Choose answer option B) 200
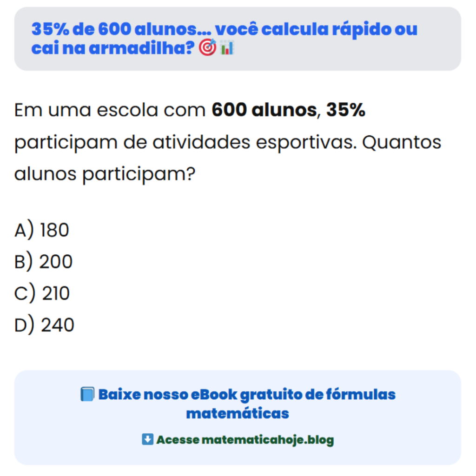Screen dimensions: 476x476 [x=44, y=262]
